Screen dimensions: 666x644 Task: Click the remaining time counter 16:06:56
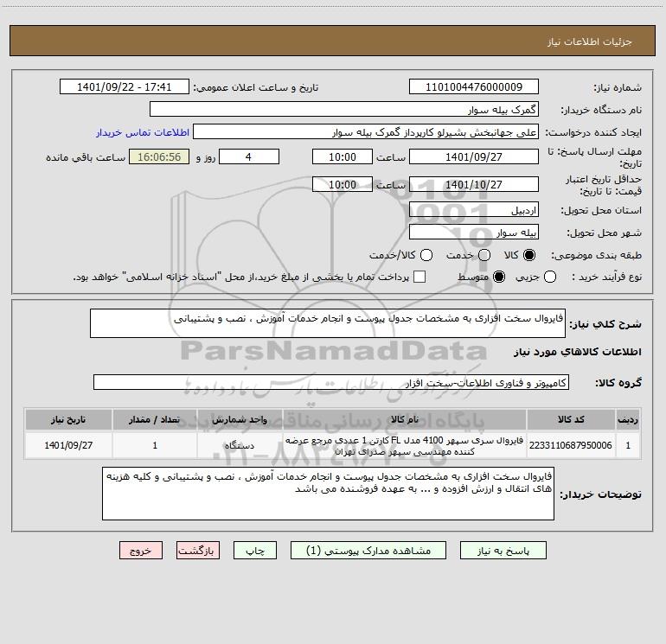(159, 156)
